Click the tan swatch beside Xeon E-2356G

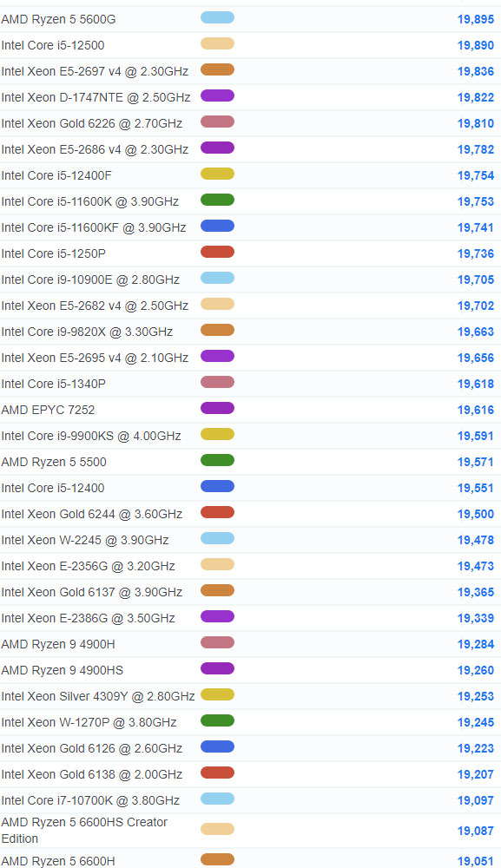point(217,564)
